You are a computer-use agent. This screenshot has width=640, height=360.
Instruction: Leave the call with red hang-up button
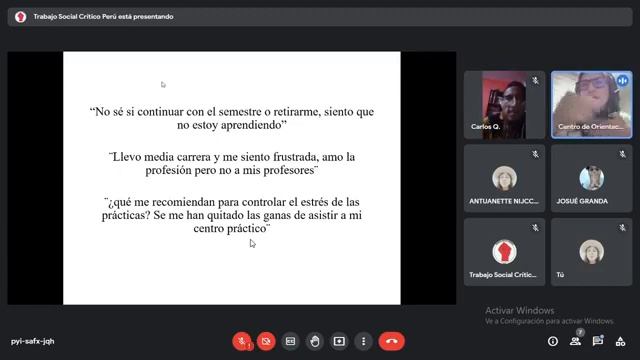[391, 341]
